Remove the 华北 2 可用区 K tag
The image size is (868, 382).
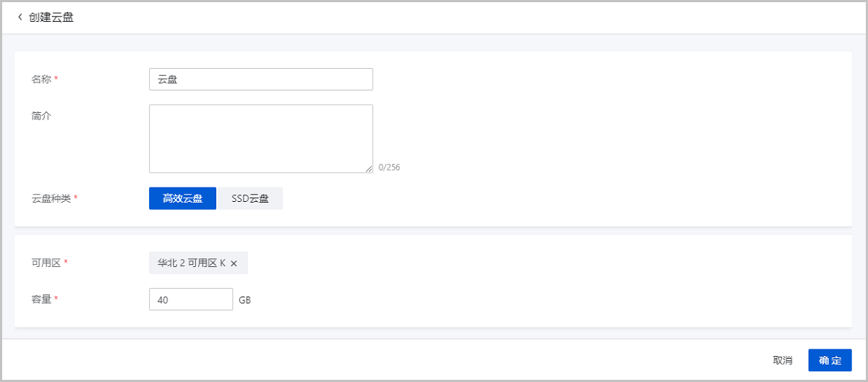pos(234,263)
